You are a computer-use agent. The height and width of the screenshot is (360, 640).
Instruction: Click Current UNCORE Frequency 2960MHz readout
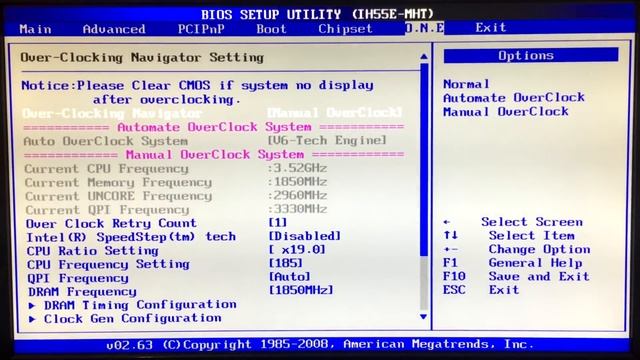point(176,196)
